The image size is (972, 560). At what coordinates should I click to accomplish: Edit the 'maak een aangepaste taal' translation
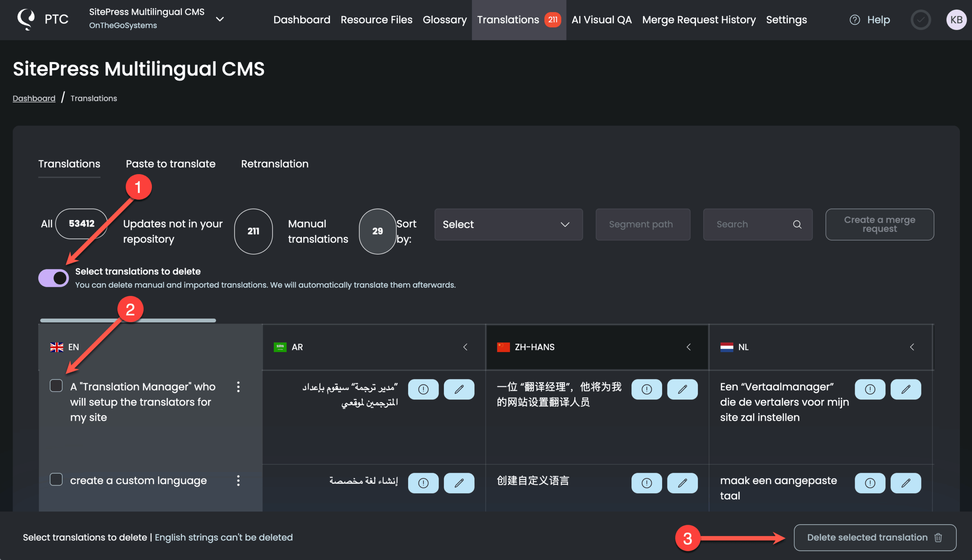(x=906, y=483)
